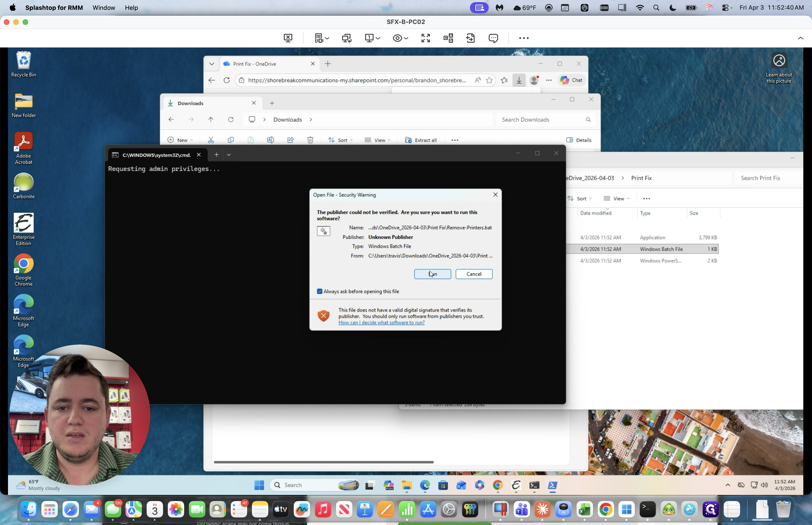812x525 pixels.
Task: Expand the Splashtop view eye dropdown
Action: [x=400, y=38]
